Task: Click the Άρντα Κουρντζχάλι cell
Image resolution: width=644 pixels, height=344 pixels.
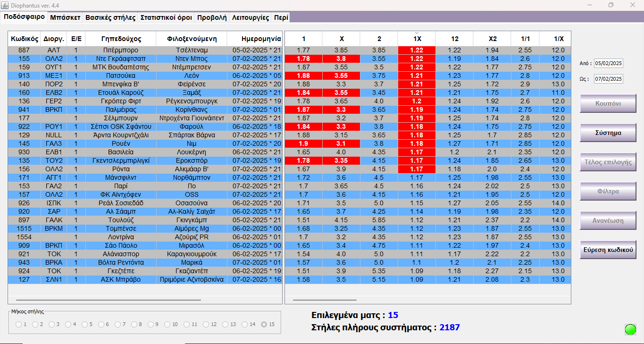Action: tap(121, 135)
